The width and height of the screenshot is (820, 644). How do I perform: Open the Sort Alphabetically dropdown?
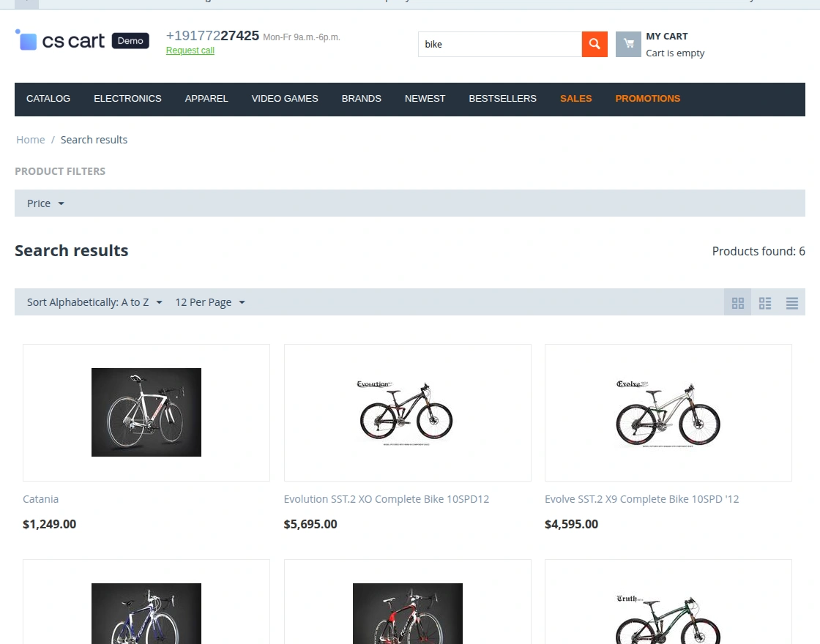[89, 302]
